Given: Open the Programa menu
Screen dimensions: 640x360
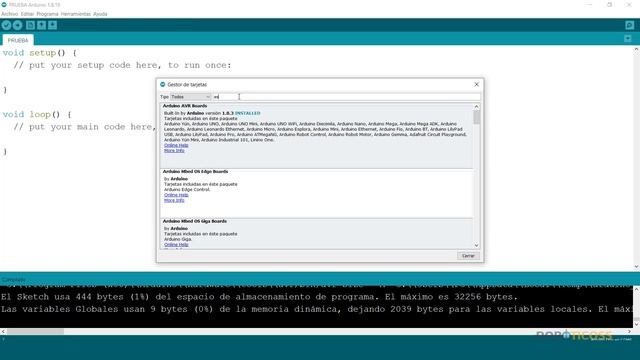Looking at the screenshot, I should tap(47, 14).
